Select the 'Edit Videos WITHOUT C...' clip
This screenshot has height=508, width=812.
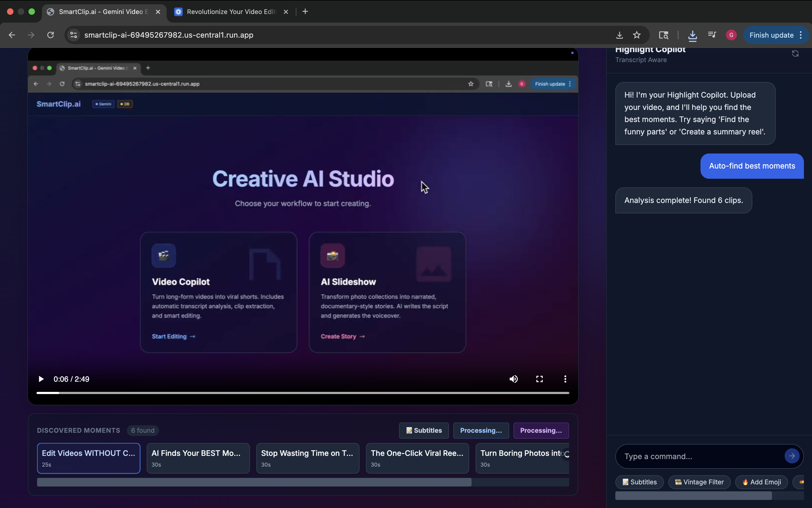tap(88, 458)
